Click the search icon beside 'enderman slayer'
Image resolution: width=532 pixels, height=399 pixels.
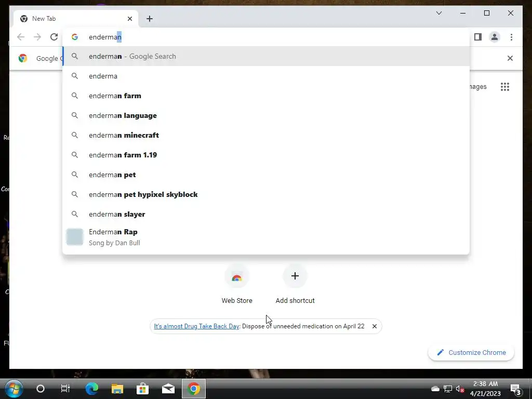click(x=75, y=214)
